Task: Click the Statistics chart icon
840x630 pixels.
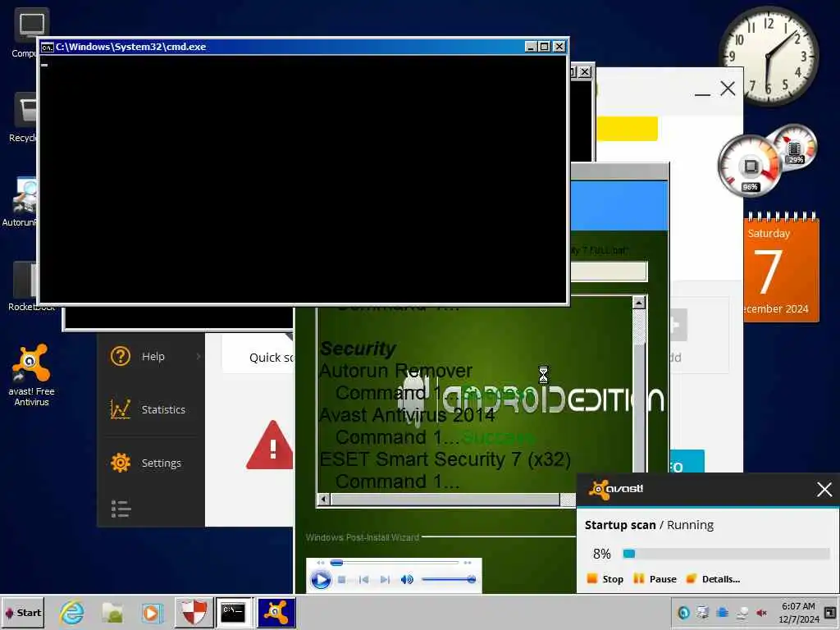Action: pos(120,409)
